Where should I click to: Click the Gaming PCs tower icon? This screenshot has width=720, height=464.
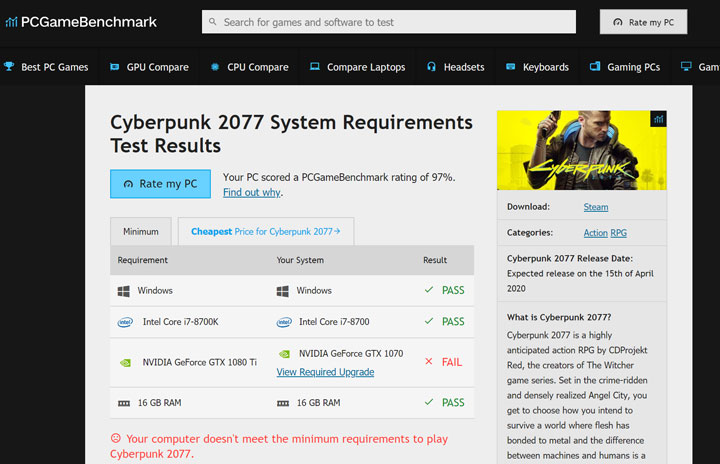tap(595, 67)
